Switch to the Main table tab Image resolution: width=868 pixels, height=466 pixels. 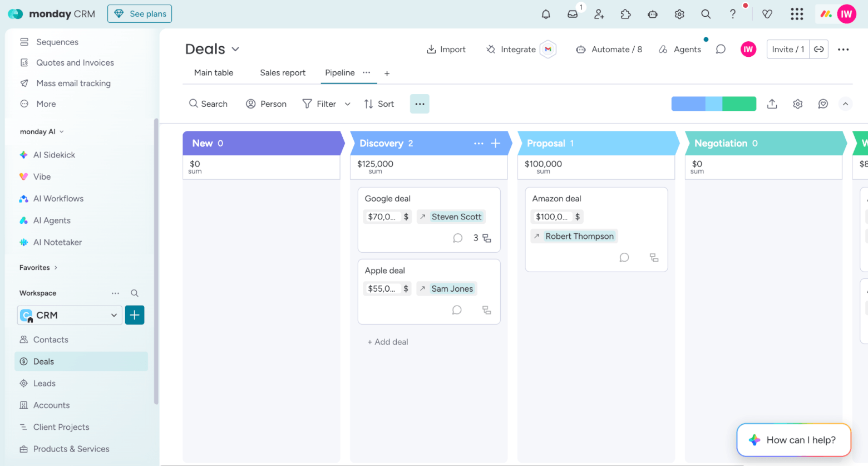(214, 72)
